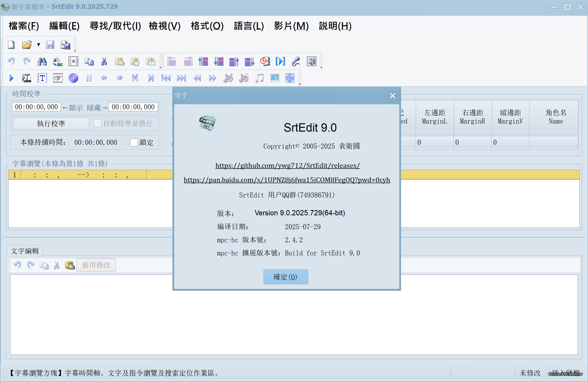Close the 关于 About dialog

coord(392,95)
